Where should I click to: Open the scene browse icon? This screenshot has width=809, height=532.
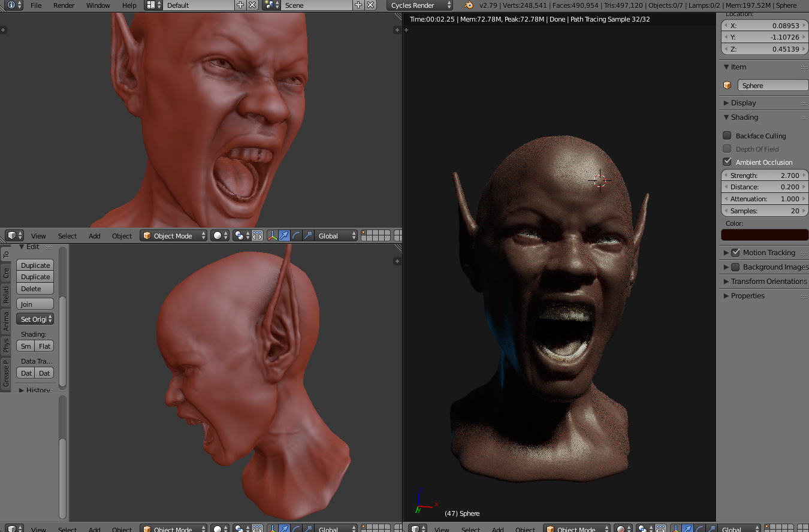point(271,5)
